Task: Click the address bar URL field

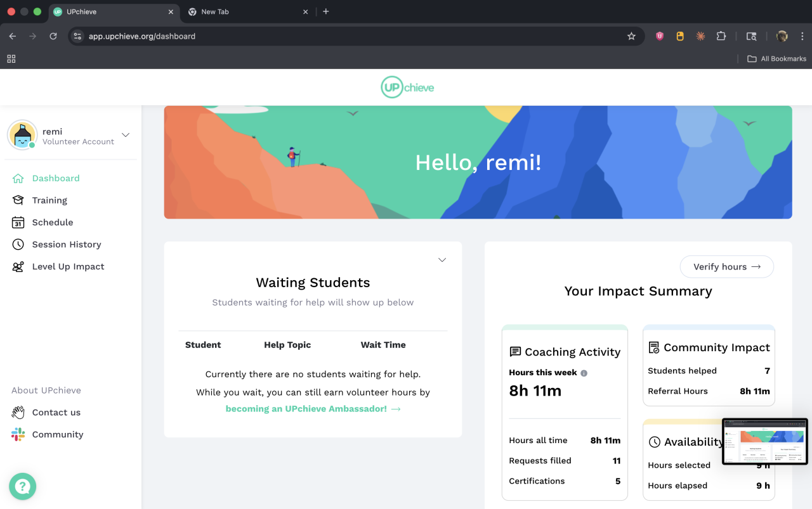Action: tap(355, 36)
